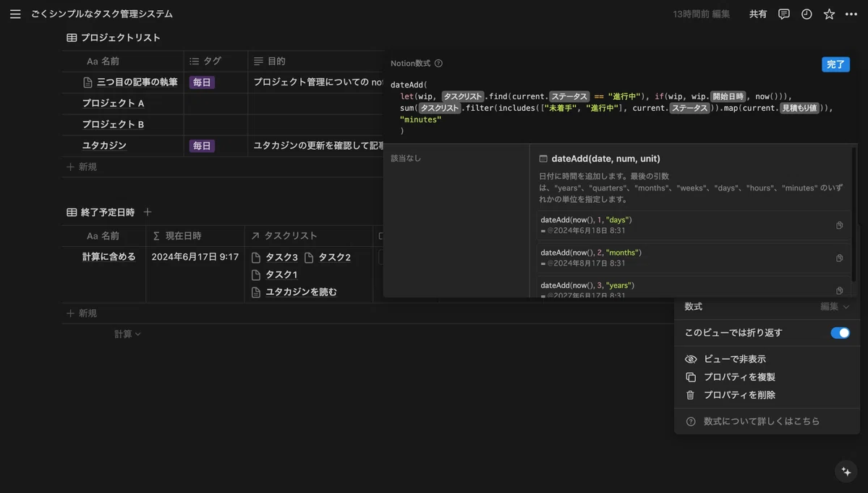Click the プロジェクトリスト table icon
The height and width of the screenshot is (493, 868).
pyautogui.click(x=72, y=38)
